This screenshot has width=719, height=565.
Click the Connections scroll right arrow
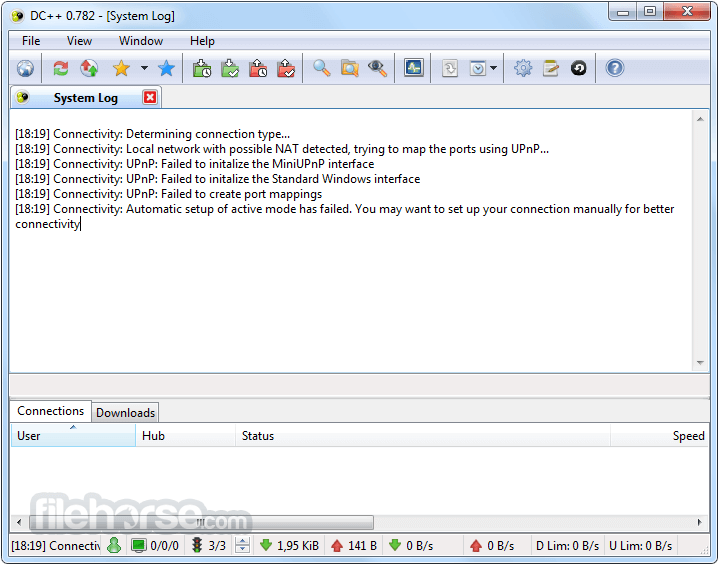tap(700, 522)
